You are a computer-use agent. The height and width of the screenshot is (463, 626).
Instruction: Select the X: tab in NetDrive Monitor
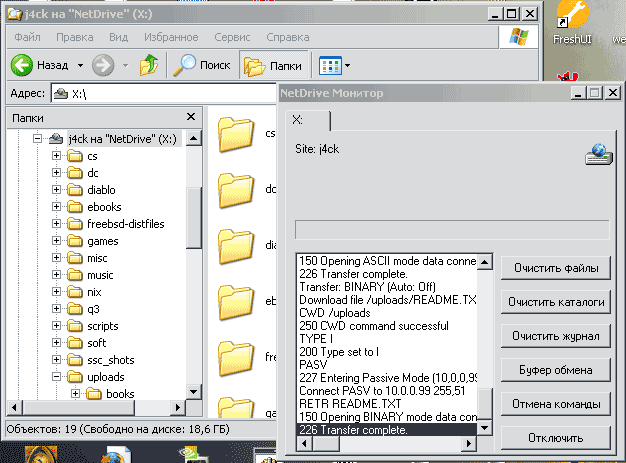298,120
